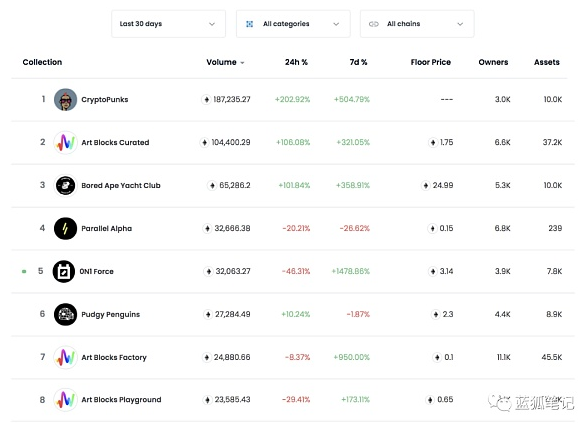The width and height of the screenshot is (588, 424).
Task: Select the -20.21% 24h change
Action: point(296,228)
